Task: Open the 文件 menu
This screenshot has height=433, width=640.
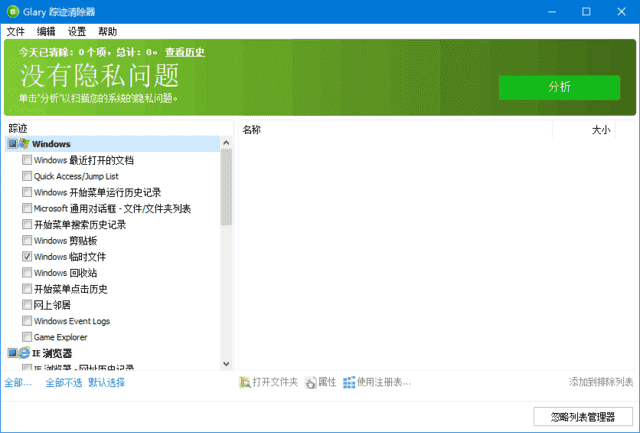Action: point(15,32)
